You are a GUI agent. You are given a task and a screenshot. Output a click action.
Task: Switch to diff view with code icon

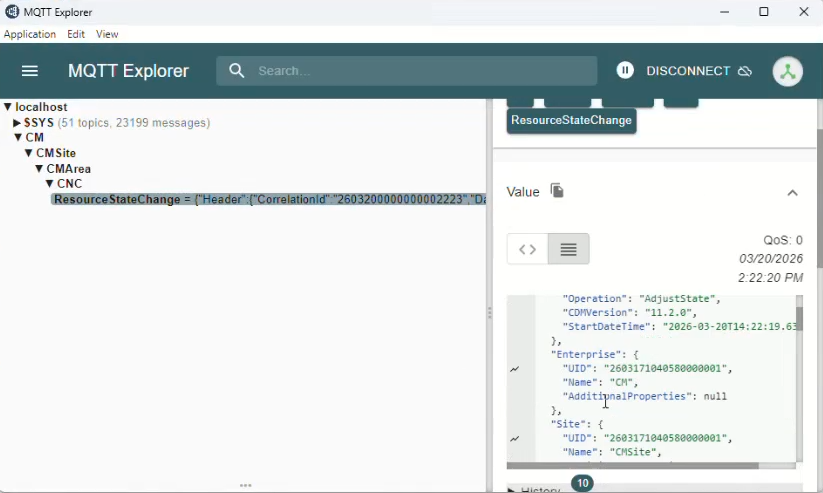tap(528, 249)
